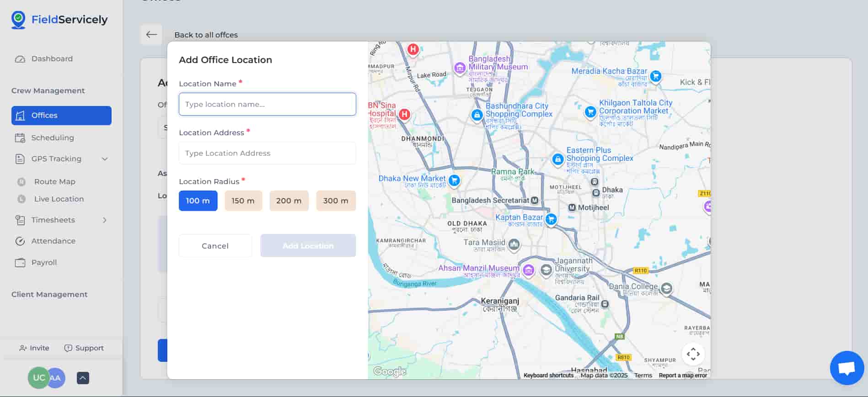Select the Offices sidebar item
This screenshot has width=868, height=397.
(x=61, y=116)
